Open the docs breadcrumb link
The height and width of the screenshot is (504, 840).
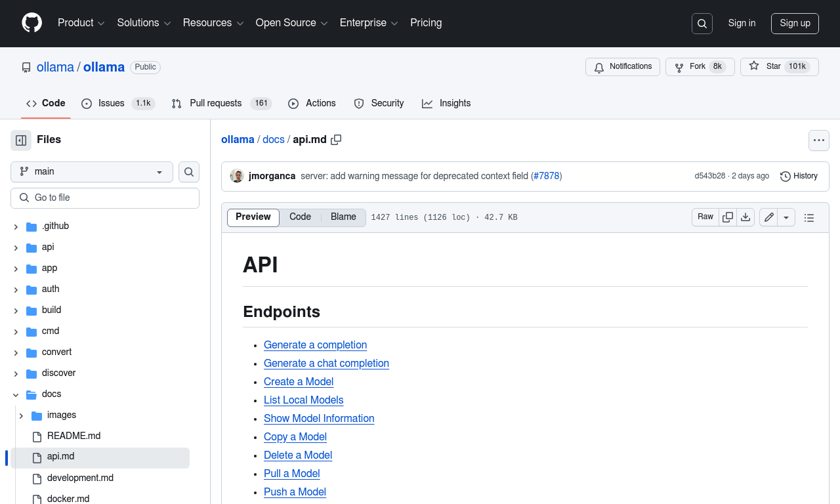click(274, 140)
